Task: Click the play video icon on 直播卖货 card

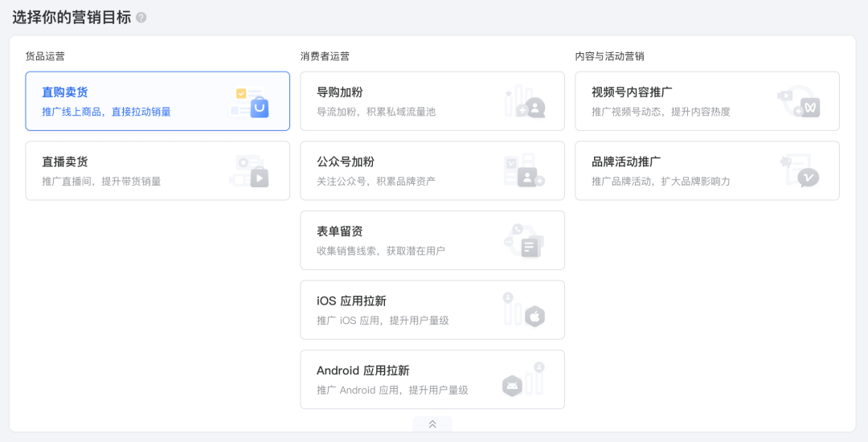Action: click(259, 178)
